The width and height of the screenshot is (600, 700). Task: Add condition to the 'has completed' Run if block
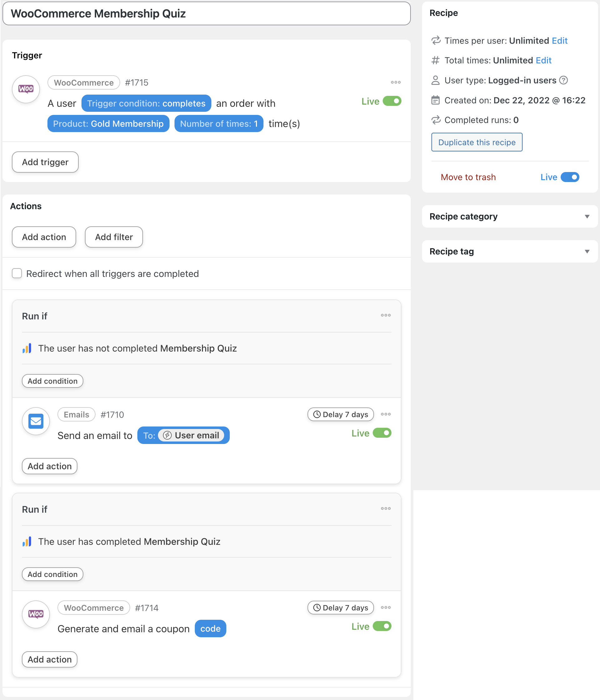click(52, 574)
